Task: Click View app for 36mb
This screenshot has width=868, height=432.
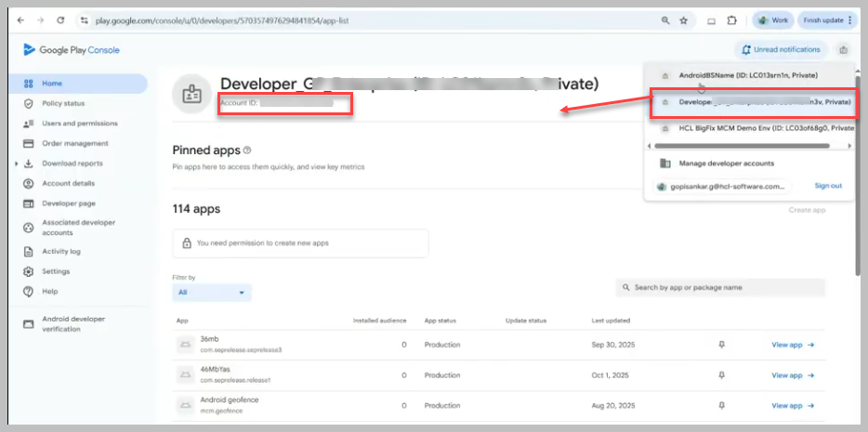Action: click(793, 345)
